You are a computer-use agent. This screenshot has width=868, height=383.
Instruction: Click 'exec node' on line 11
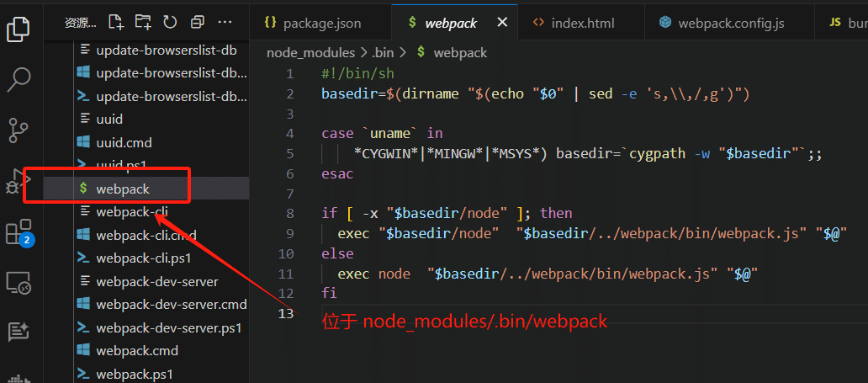(373, 274)
